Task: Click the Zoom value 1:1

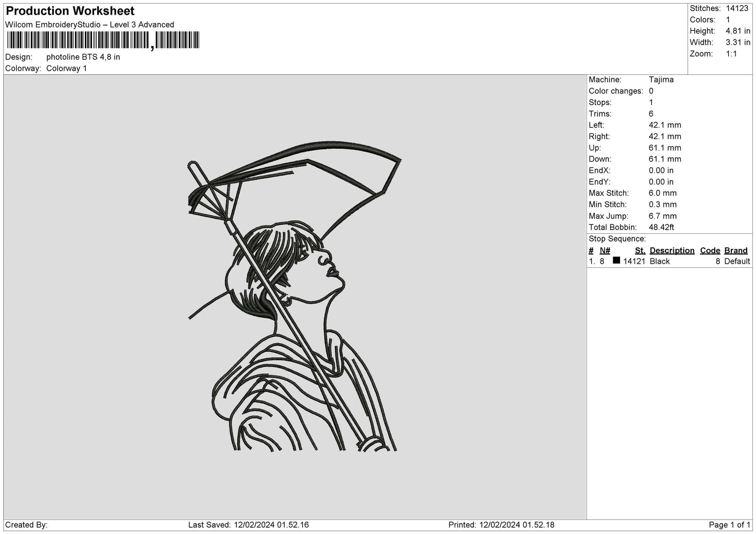Action: [x=731, y=54]
